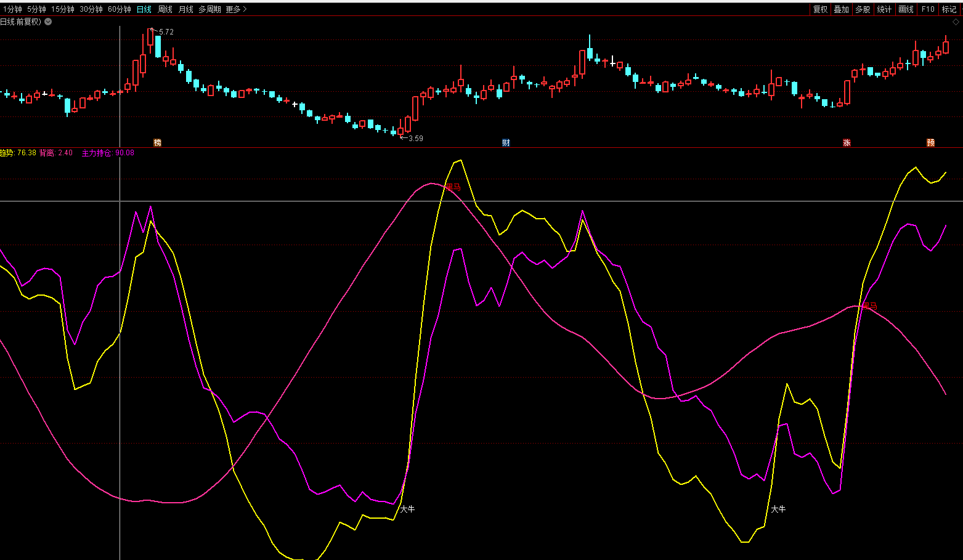
Task: Select the 多周期 multi-period view
Action: pyautogui.click(x=209, y=9)
